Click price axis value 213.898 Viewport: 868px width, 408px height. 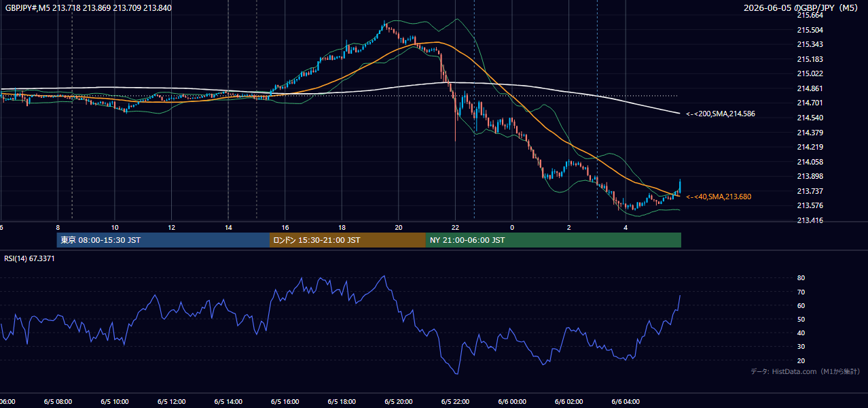pyautogui.click(x=810, y=177)
